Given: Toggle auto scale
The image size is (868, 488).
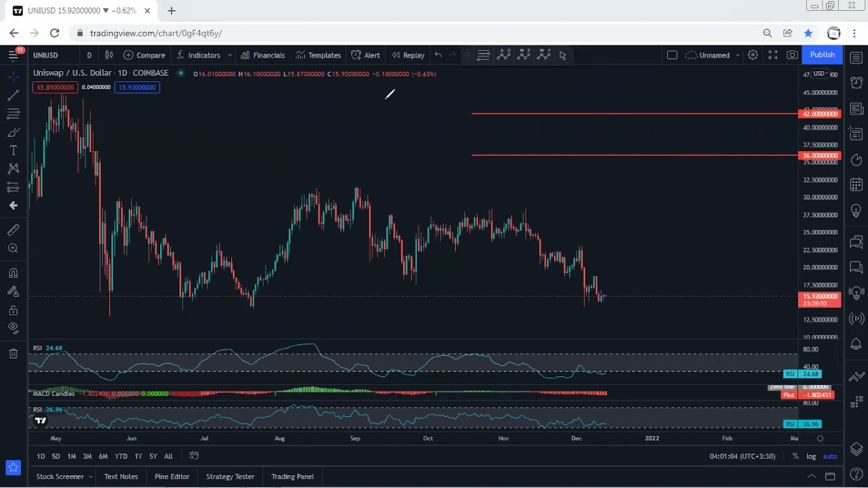Looking at the screenshot, I should tap(830, 456).
